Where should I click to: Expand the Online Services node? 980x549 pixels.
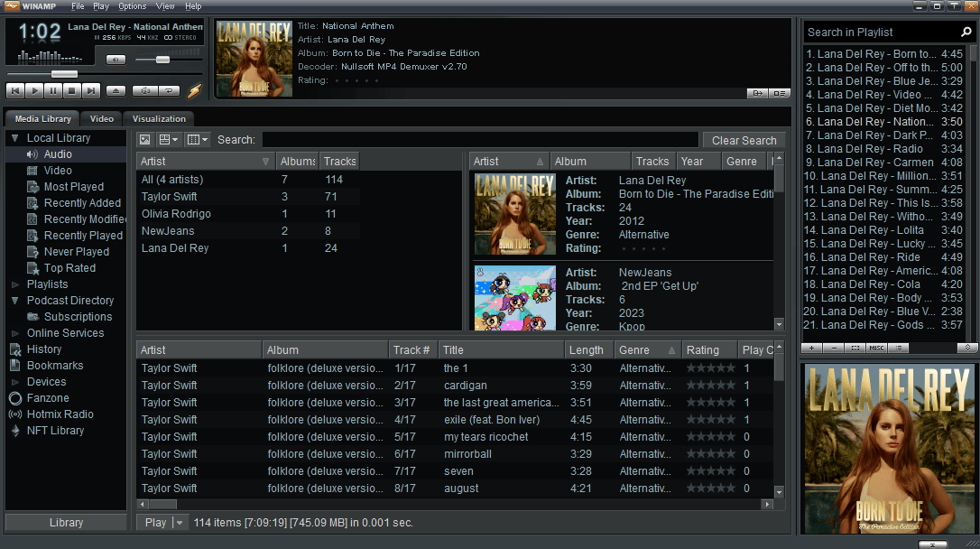[15, 333]
